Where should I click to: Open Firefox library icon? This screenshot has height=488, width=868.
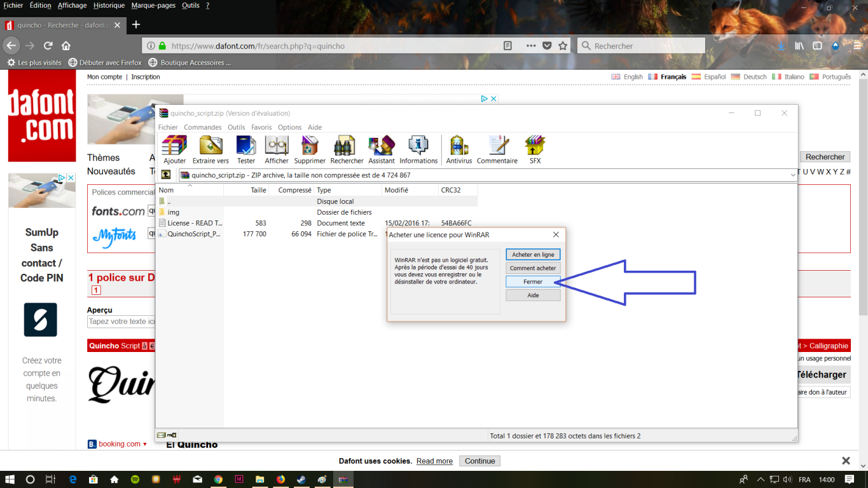tap(799, 46)
